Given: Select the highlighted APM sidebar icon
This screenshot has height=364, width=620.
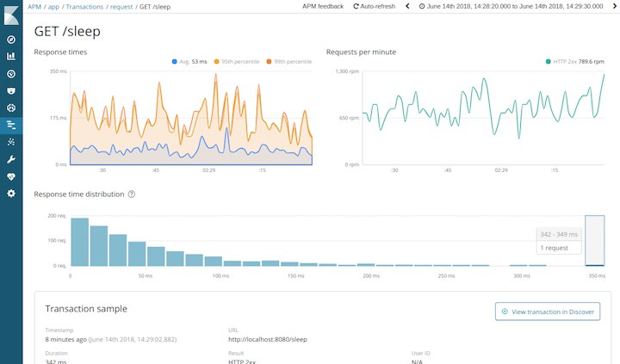Looking at the screenshot, I should click(11, 126).
